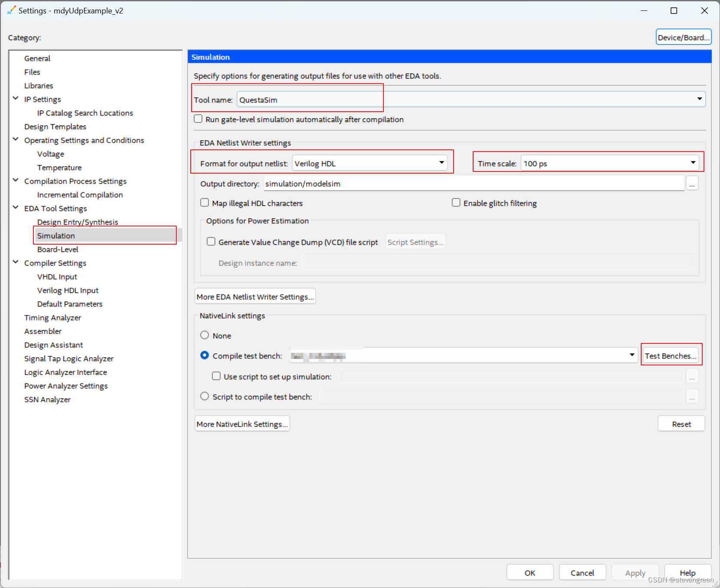Select Board-Level item
The height and width of the screenshot is (588, 720).
[58, 249]
